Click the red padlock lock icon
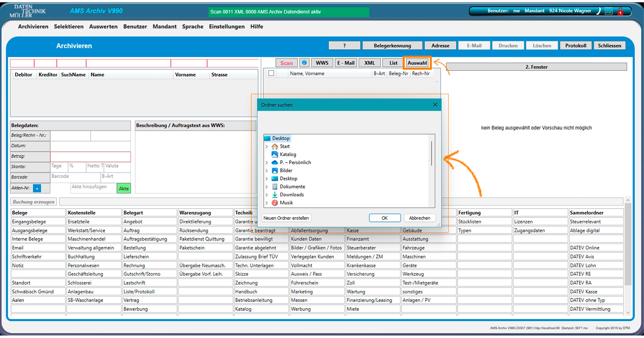Viewport: 644px width, 338px height. click(620, 11)
